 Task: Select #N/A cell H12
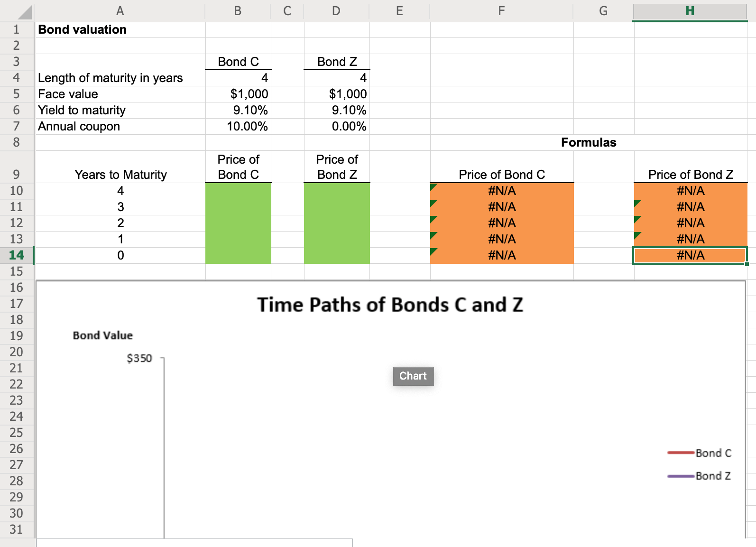click(691, 223)
